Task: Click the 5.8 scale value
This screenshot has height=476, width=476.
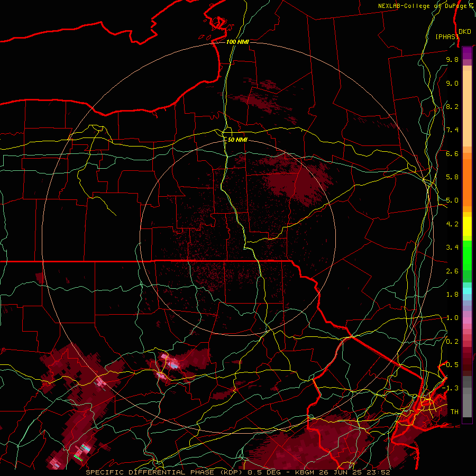Action: pos(452,177)
